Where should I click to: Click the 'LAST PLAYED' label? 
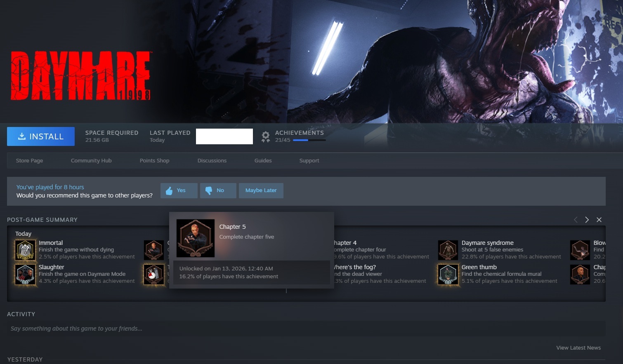tap(170, 133)
